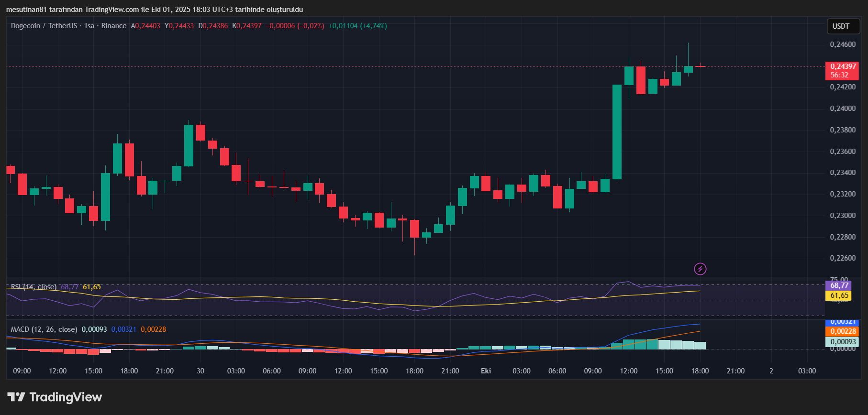868x415 pixels.
Task: Click the tallest green candle on the chart
Action: coord(617,132)
